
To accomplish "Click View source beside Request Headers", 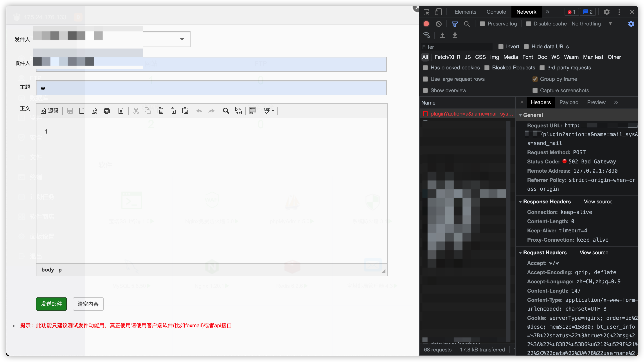I will coord(594,253).
